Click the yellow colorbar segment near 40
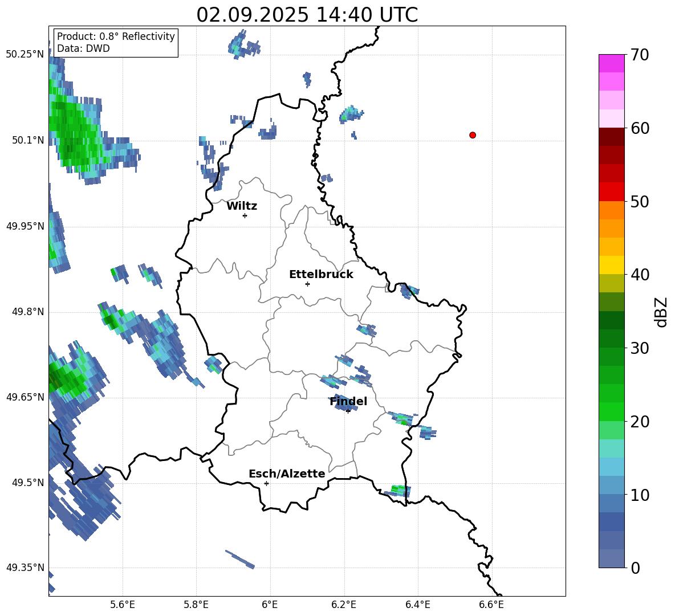This screenshot has height=616, width=675. (611, 265)
